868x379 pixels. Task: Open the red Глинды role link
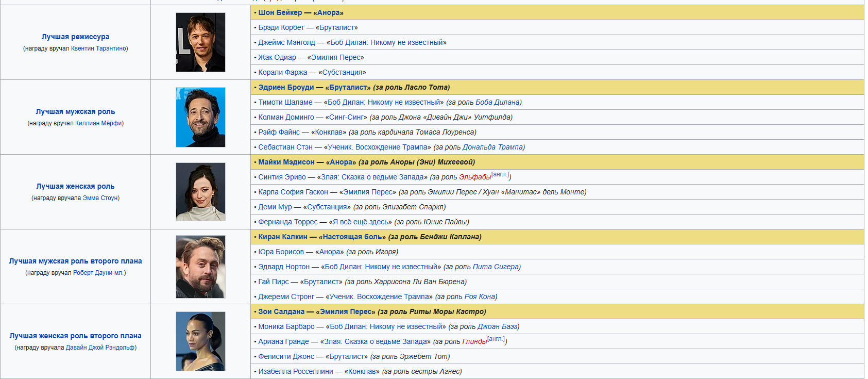474,341
